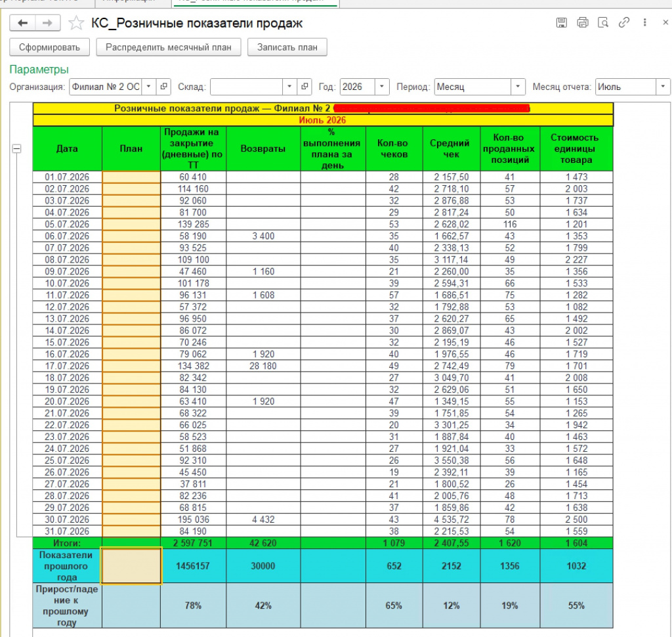
Task: Expand the Организация dropdown arrow
Action: (149, 87)
